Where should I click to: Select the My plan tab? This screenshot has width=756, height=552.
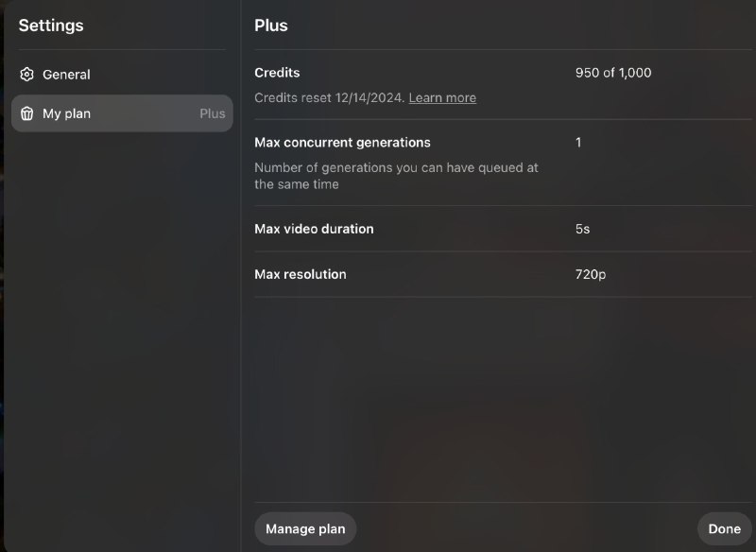(122, 113)
